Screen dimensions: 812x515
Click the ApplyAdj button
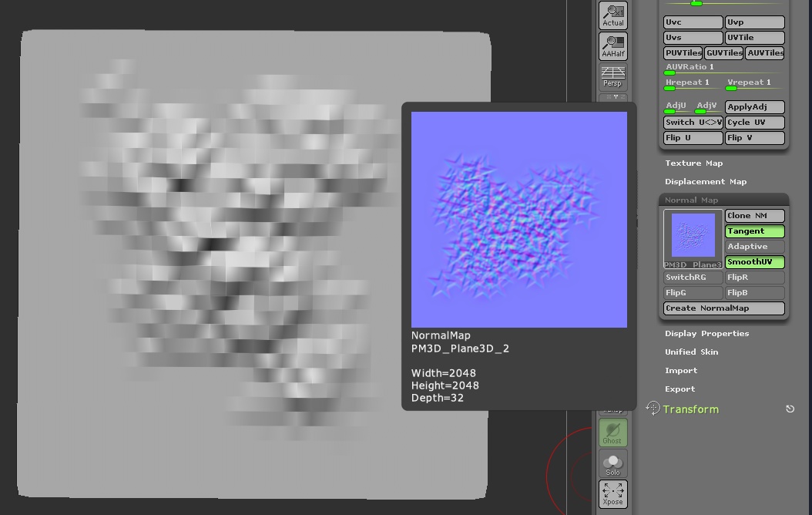[x=754, y=107]
